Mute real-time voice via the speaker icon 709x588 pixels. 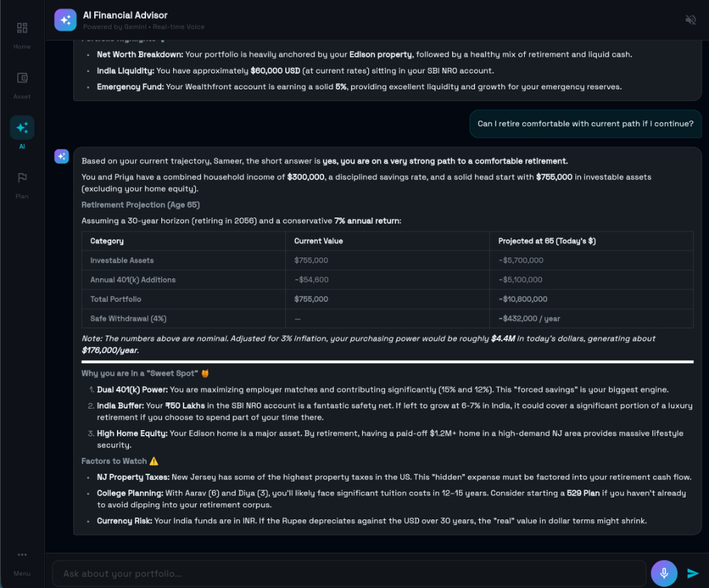pos(690,20)
